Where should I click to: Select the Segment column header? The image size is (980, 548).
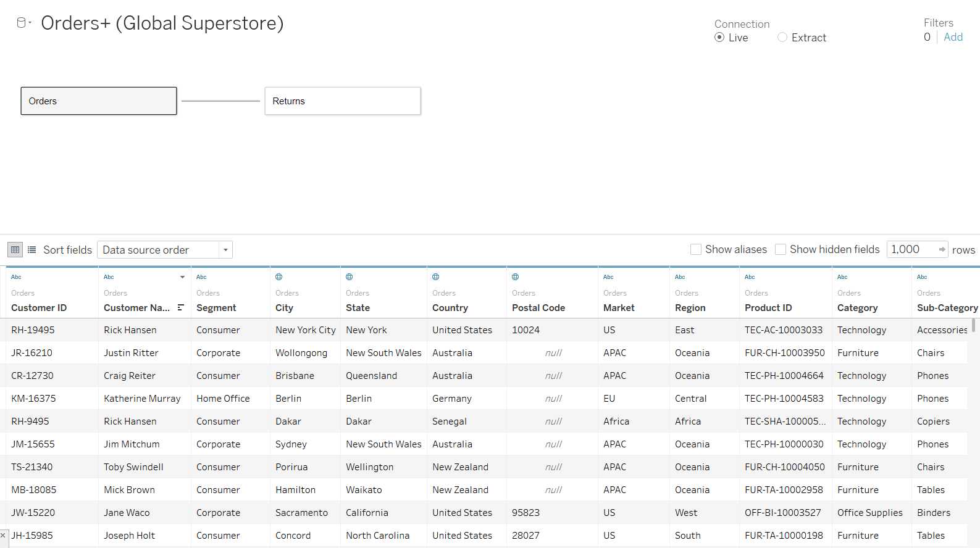pos(216,307)
